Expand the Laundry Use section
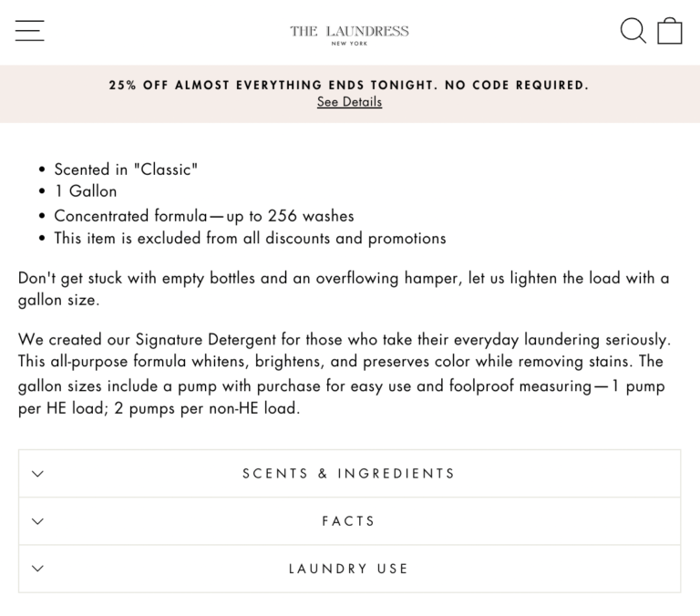 [x=349, y=569]
